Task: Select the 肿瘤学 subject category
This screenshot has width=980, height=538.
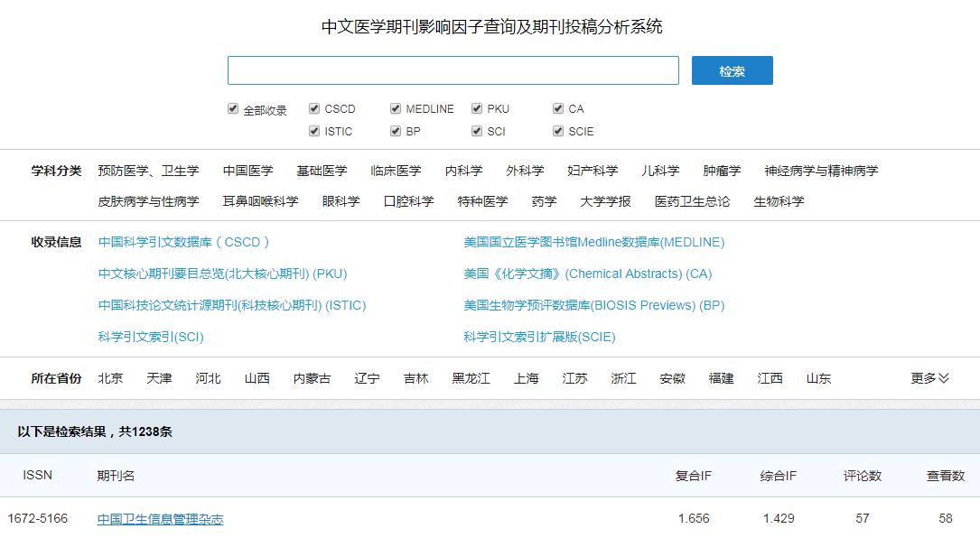Action: [722, 171]
